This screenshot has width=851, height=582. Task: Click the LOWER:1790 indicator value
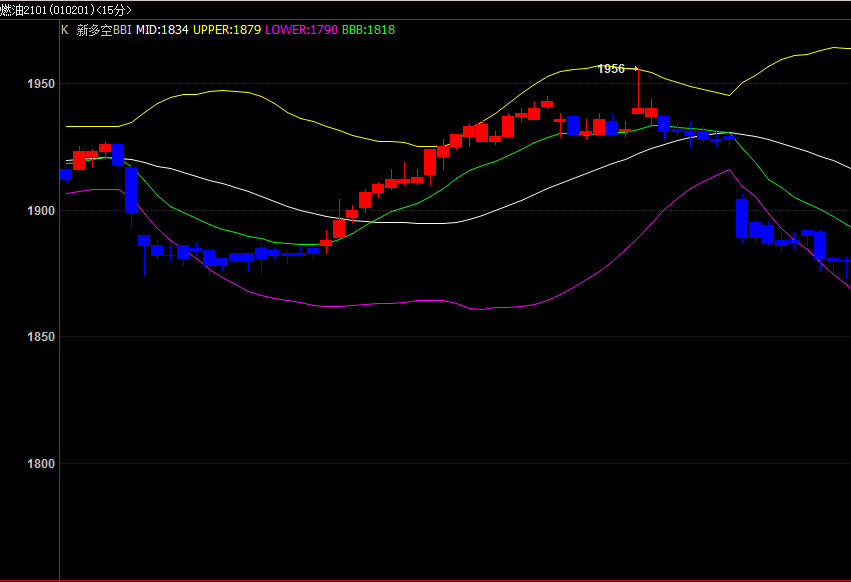(x=301, y=30)
